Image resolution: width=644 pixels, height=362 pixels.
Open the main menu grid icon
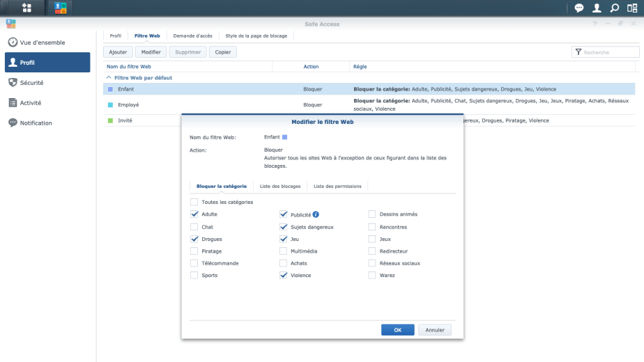(x=26, y=8)
